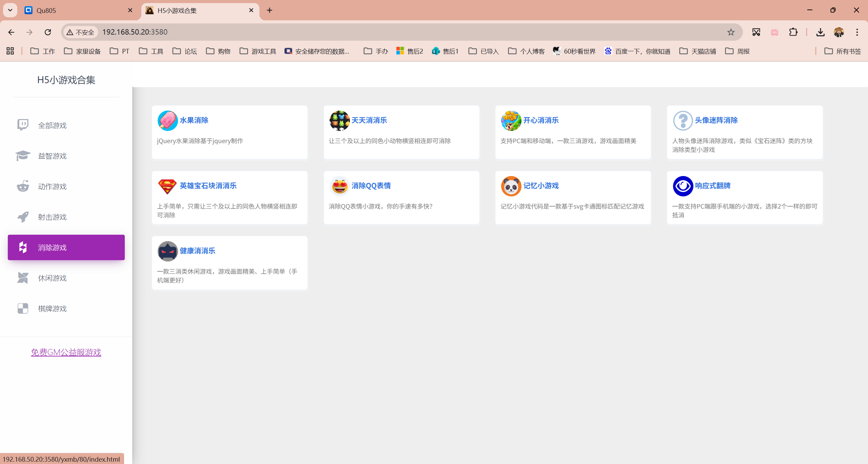Click the panda icon for 记忆小游戏
This screenshot has height=464, width=868.
[x=511, y=186]
